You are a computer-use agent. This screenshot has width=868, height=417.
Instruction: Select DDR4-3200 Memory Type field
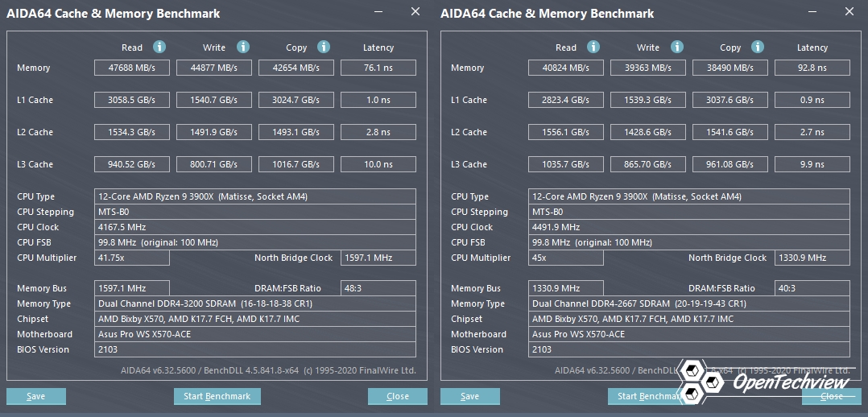(255, 304)
